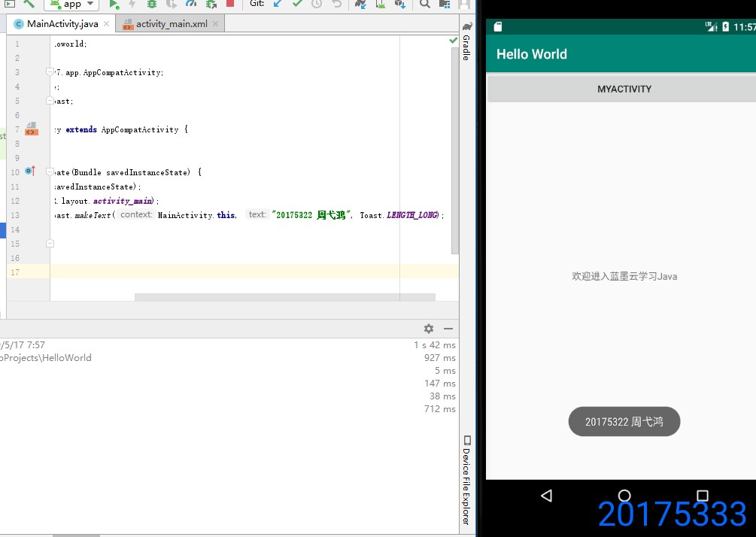Open the profiler gauge icon
Viewport: 756px width, 537px height.
pyautogui.click(x=191, y=5)
